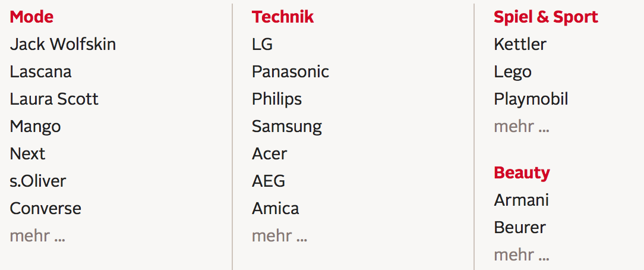
Task: Open the Playmobil brand link
Action: click(531, 99)
